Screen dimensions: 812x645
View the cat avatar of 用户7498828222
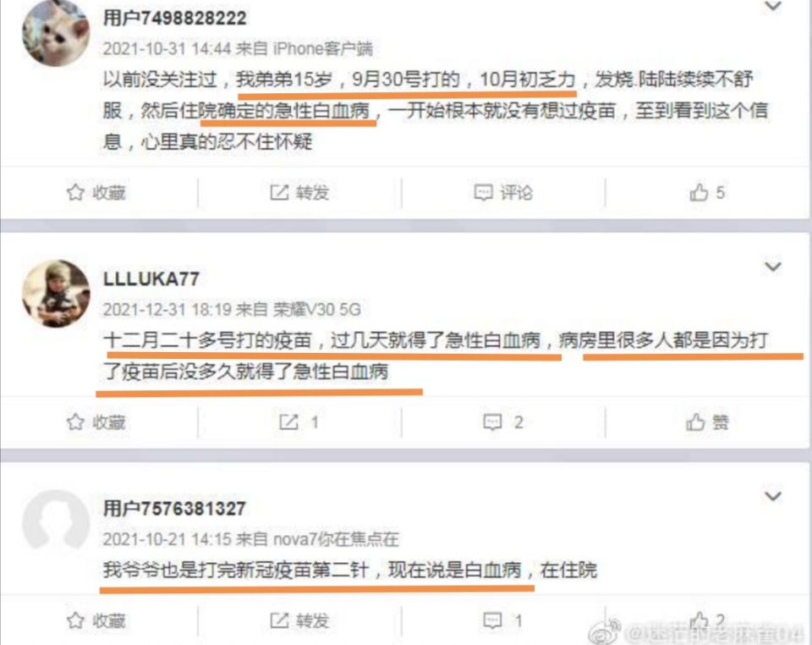[56, 32]
